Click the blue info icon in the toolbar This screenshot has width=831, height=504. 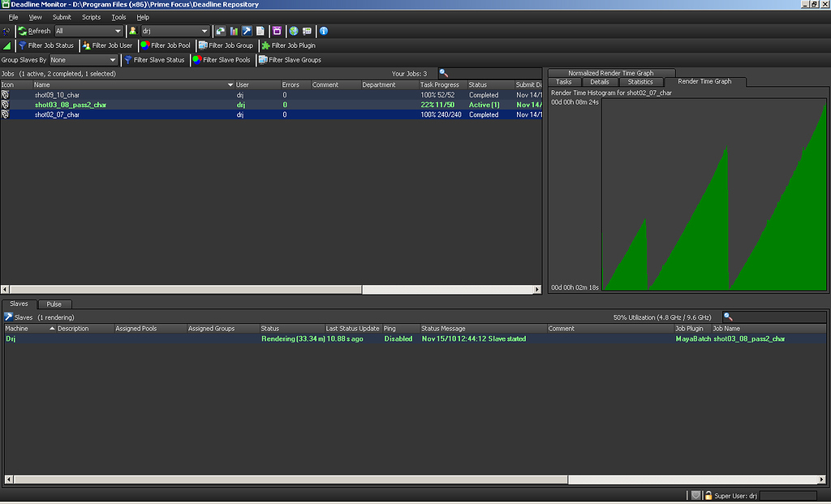pyautogui.click(x=323, y=31)
